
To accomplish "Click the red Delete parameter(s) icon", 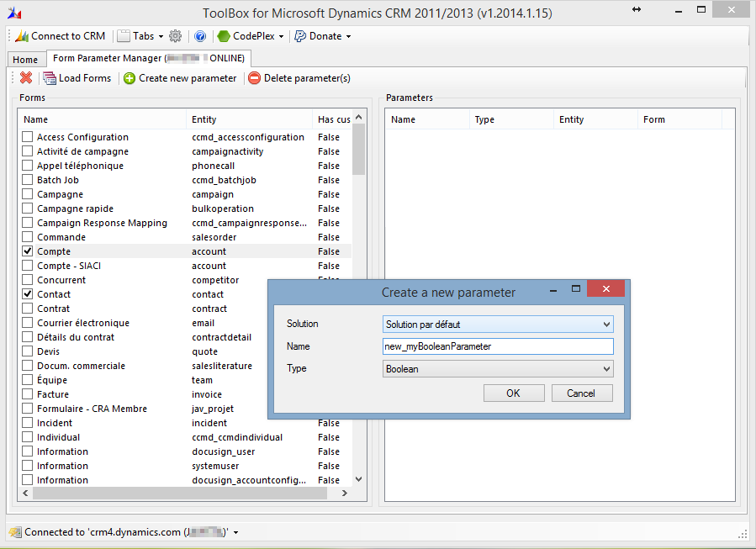I will coord(254,78).
